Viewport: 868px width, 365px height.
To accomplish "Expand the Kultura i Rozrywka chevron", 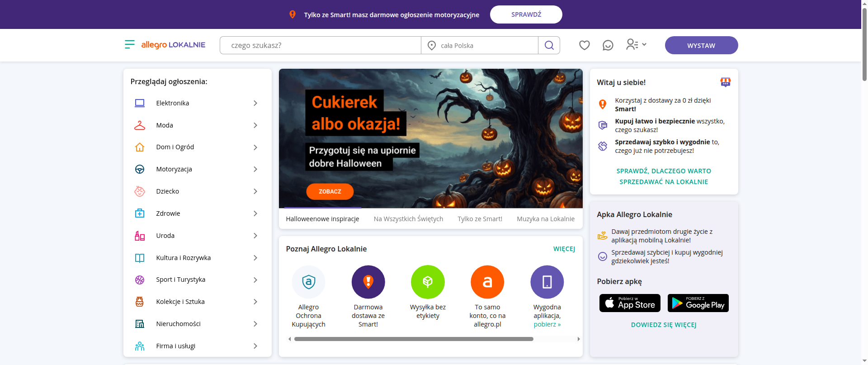I will pos(255,258).
